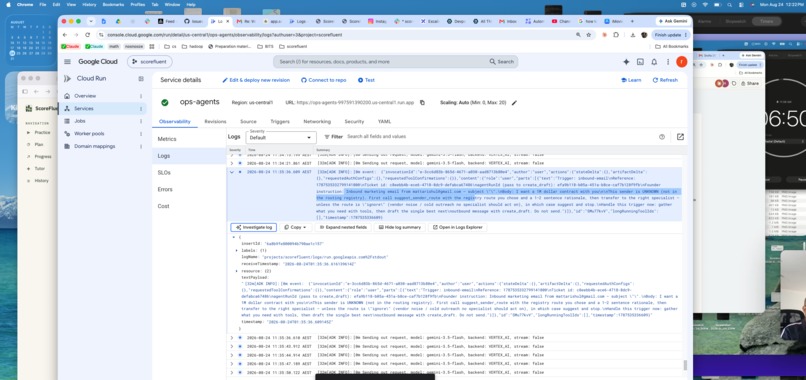Open All Bookmarks folder
This screenshot has height=380, width=806.
click(x=672, y=46)
